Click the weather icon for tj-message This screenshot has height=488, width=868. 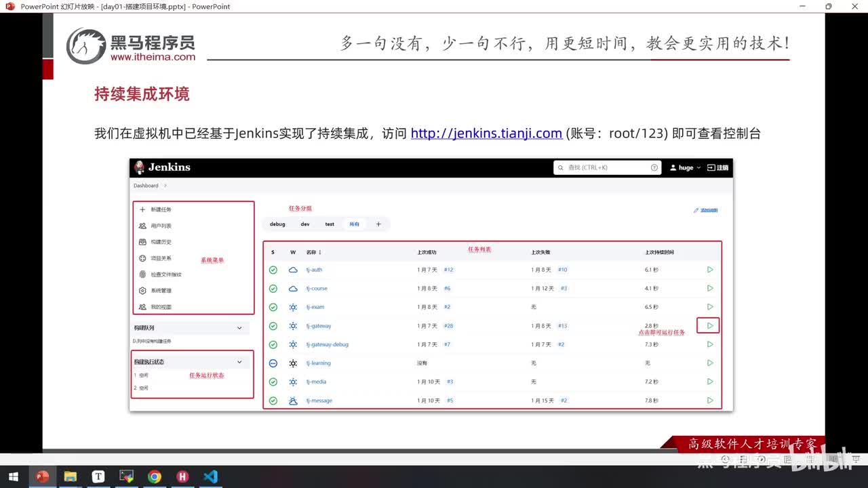(293, 401)
